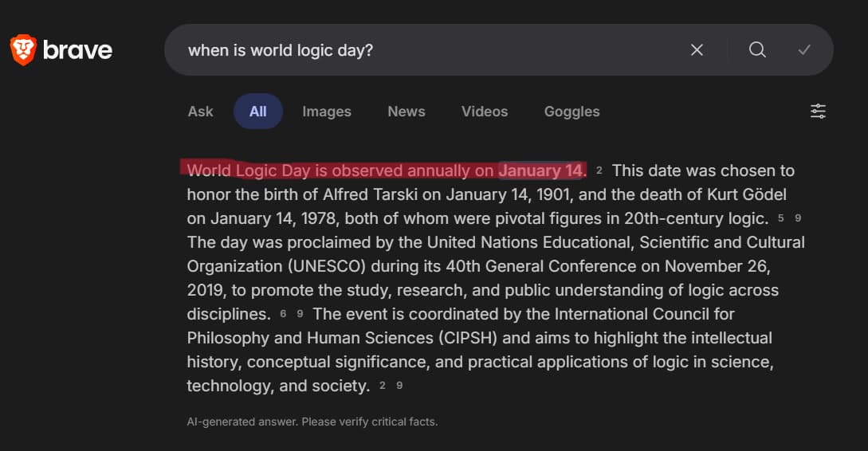Click citation 9 beside citation 6
Viewport: 868px width, 451px height.
[x=300, y=314]
